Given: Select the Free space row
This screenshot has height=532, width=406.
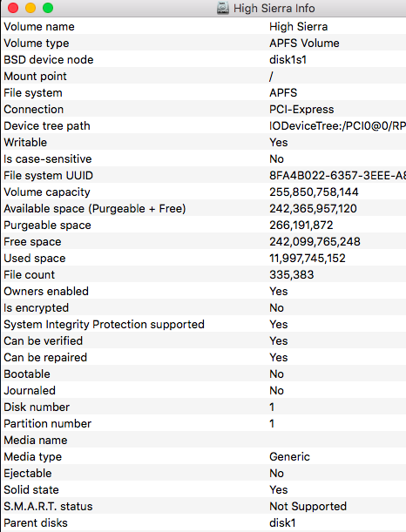Looking at the screenshot, I should tap(204, 241).
